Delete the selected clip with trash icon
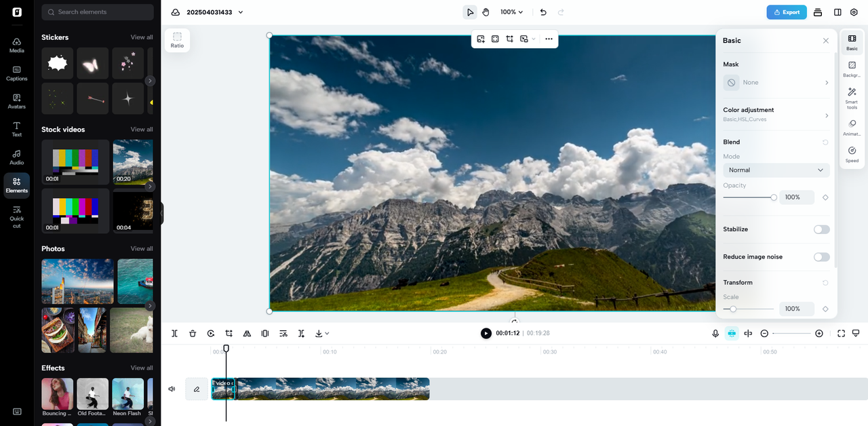This screenshot has height=426, width=868. [x=193, y=333]
